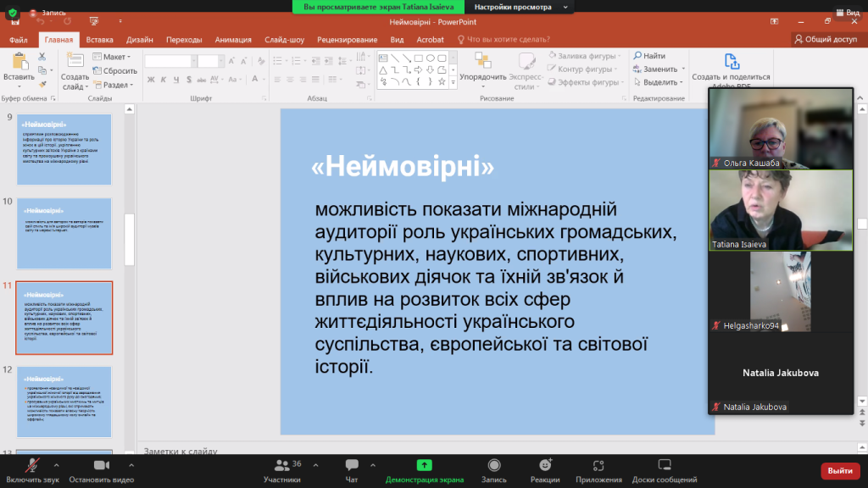
Task: Open the Контур фигуры shape outline dropdown
Action: pyautogui.click(x=582, y=69)
